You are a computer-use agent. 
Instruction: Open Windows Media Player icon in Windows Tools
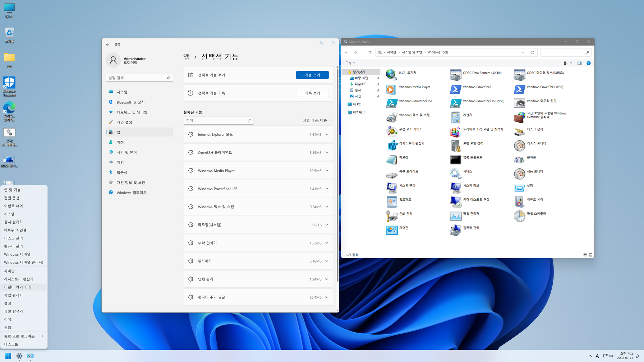tap(391, 89)
